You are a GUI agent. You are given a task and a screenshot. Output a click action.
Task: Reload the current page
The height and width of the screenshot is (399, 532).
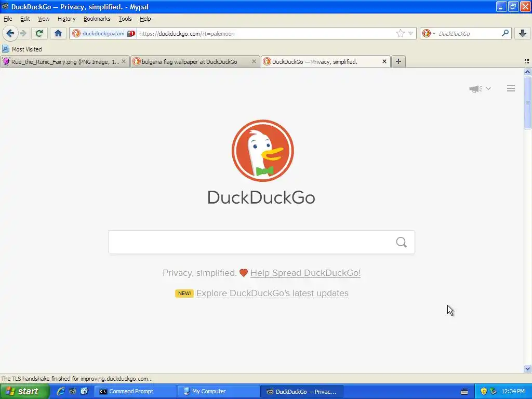39,33
